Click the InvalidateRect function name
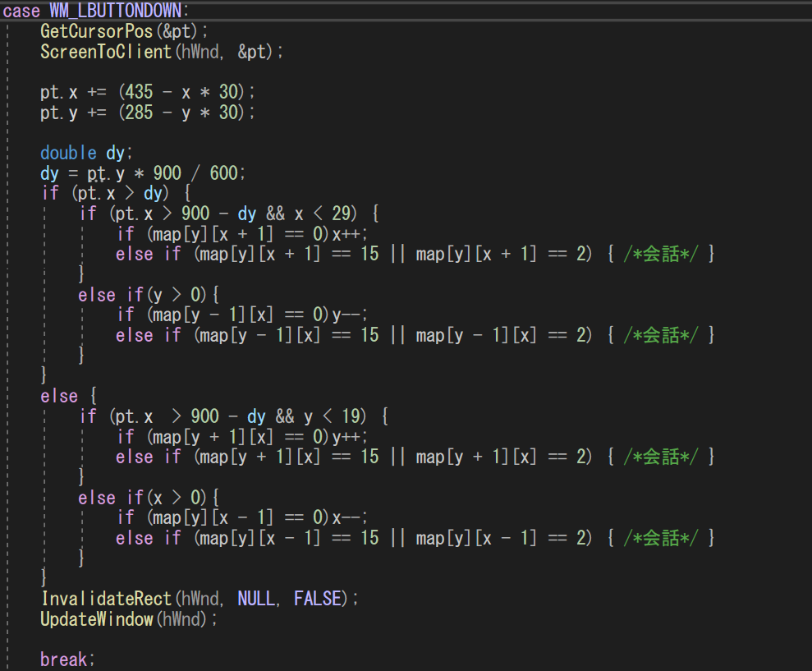This screenshot has height=671, width=812. [106, 599]
